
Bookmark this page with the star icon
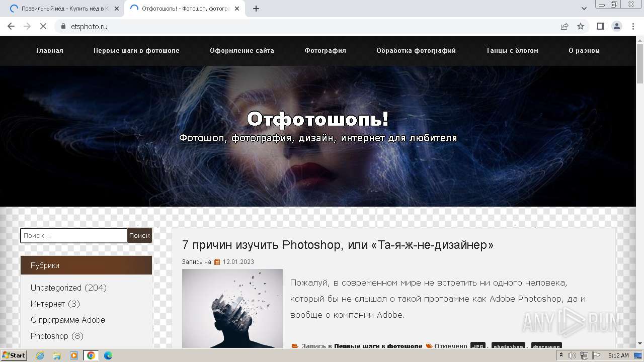point(581,26)
